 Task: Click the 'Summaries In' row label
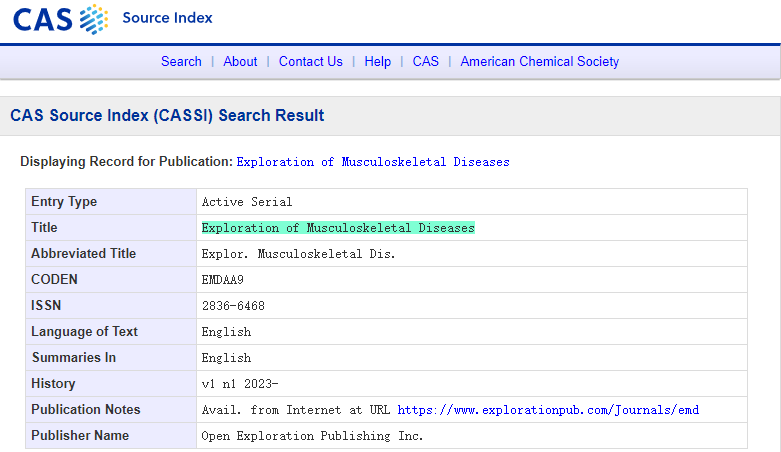click(74, 358)
